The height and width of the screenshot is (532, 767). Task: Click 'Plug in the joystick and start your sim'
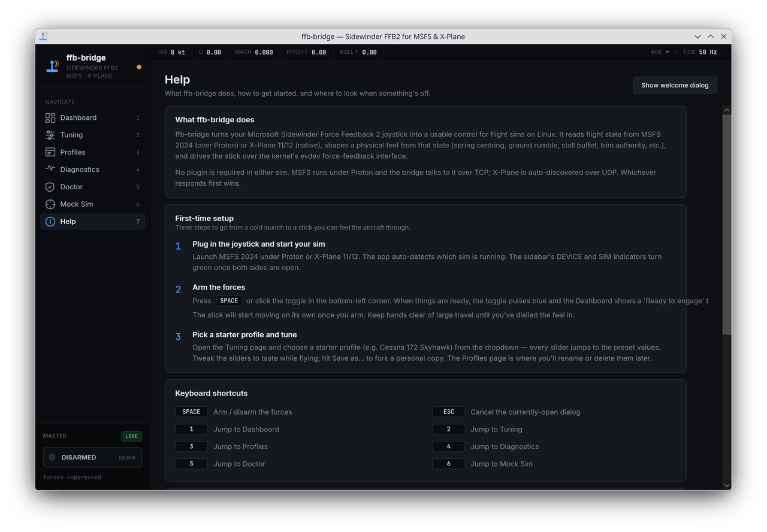click(259, 244)
